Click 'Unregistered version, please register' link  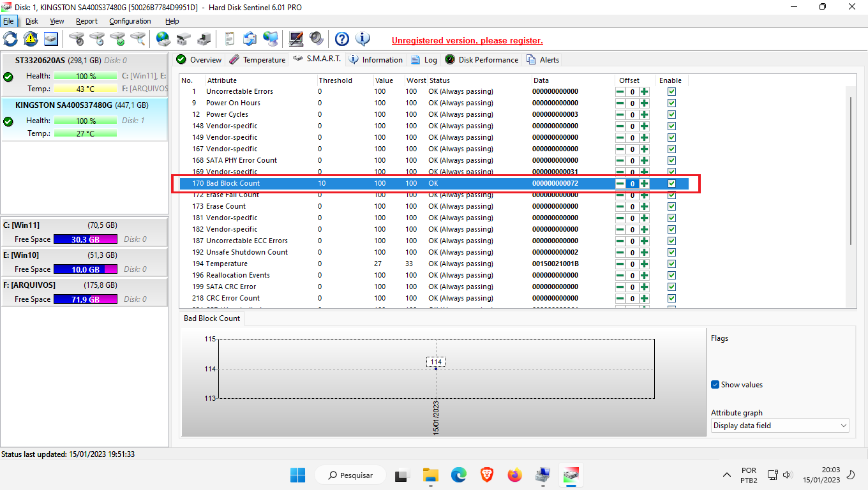coord(467,40)
